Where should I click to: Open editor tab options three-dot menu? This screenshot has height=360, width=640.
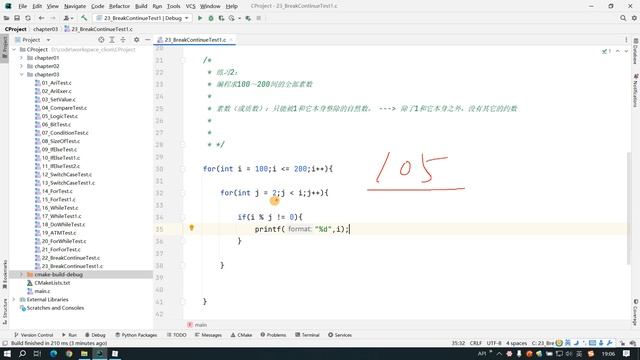point(626,40)
